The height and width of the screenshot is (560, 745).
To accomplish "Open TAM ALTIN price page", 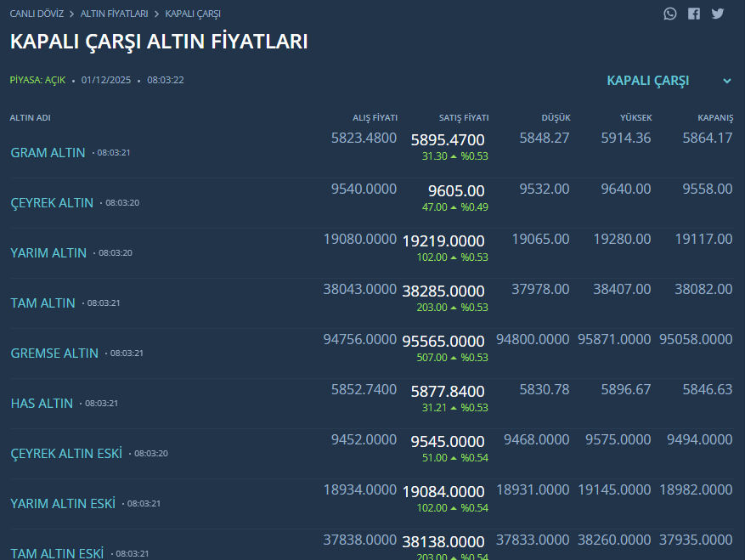I will pyautogui.click(x=42, y=303).
